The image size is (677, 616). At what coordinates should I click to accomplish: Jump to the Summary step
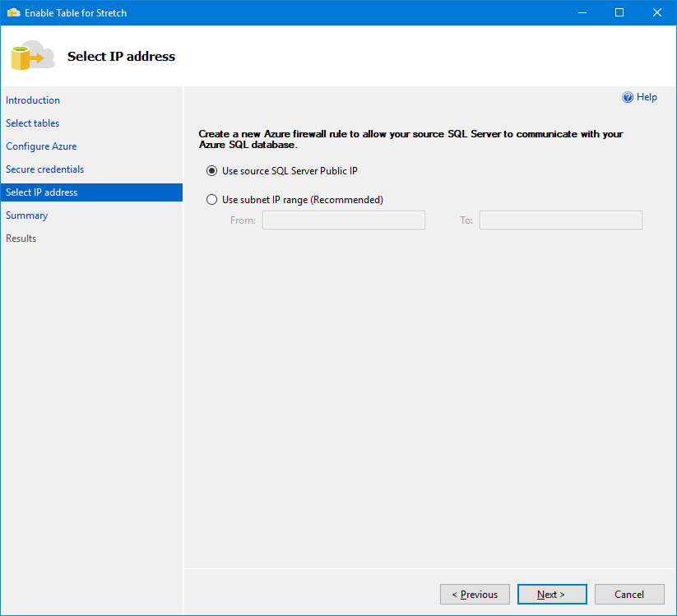[x=27, y=215]
